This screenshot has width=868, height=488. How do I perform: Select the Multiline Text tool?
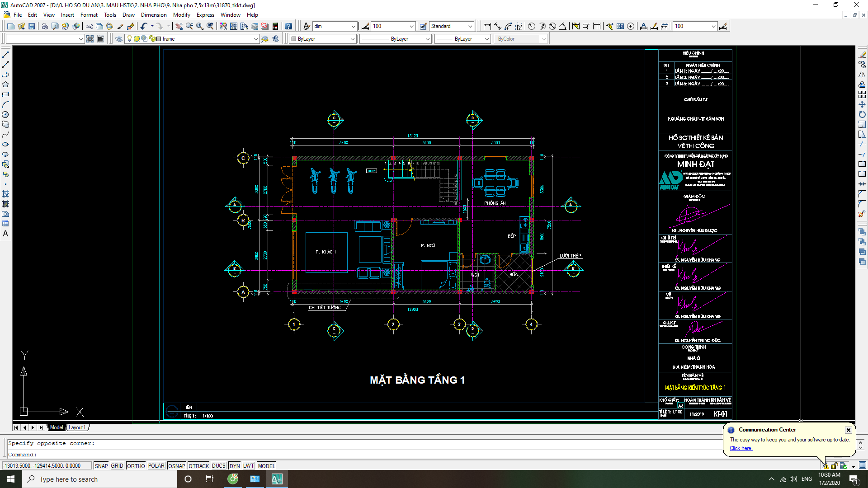click(x=5, y=234)
